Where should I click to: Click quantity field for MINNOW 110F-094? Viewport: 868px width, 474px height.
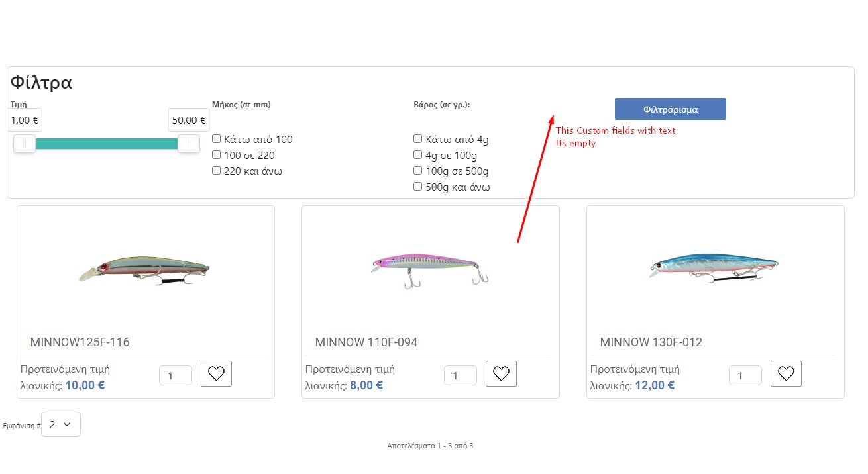pyautogui.click(x=460, y=375)
